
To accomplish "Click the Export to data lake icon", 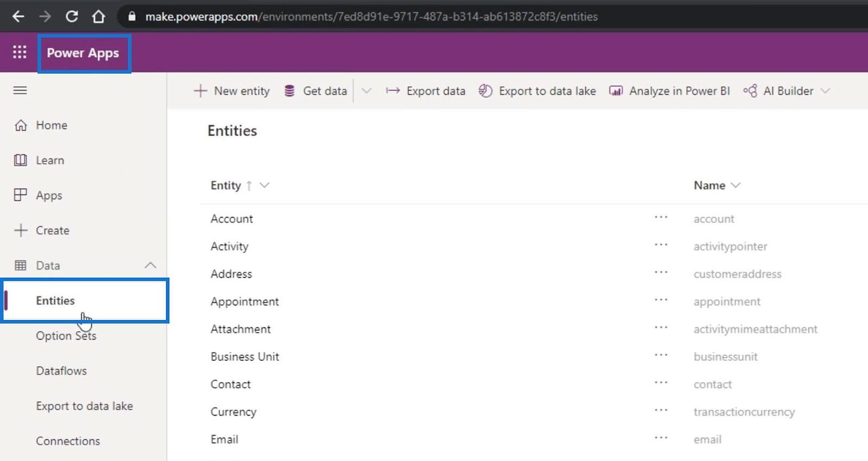I will click(486, 91).
